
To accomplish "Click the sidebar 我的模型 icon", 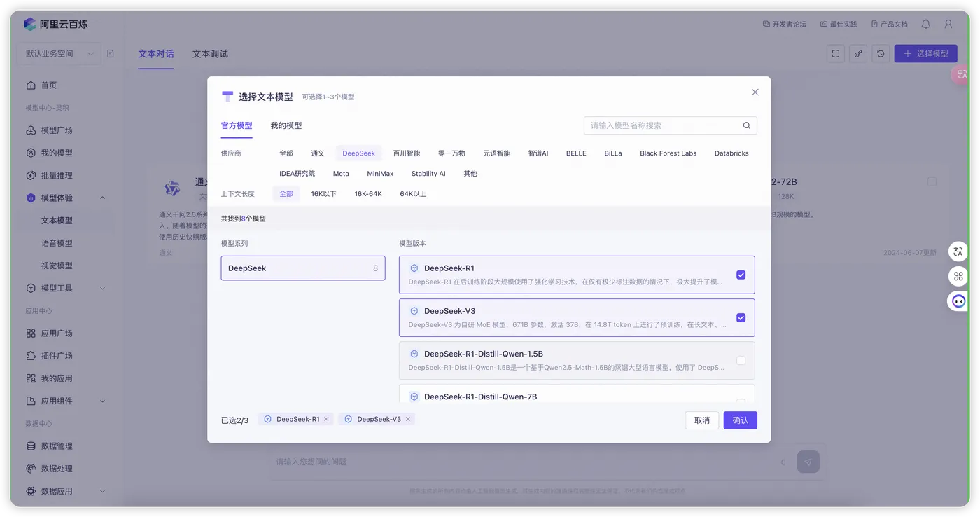I will (31, 153).
